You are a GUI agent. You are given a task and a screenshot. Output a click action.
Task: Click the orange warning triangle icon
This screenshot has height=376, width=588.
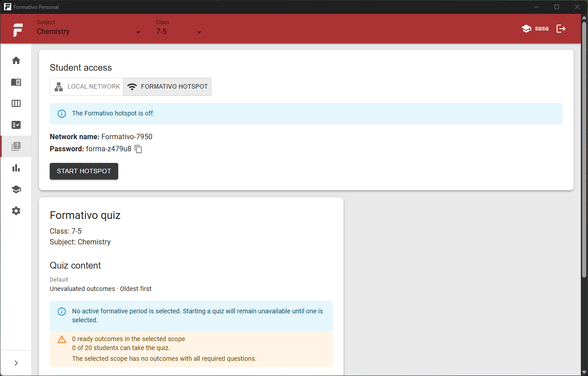tap(62, 339)
